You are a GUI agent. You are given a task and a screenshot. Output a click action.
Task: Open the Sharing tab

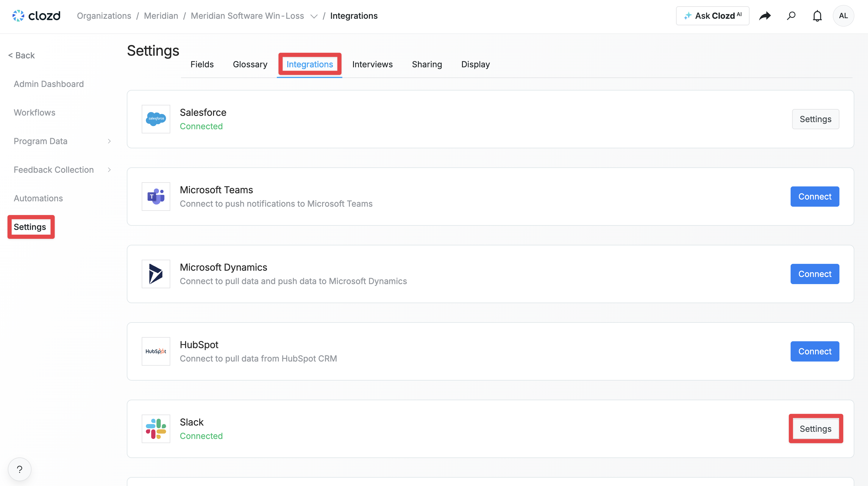427,64
